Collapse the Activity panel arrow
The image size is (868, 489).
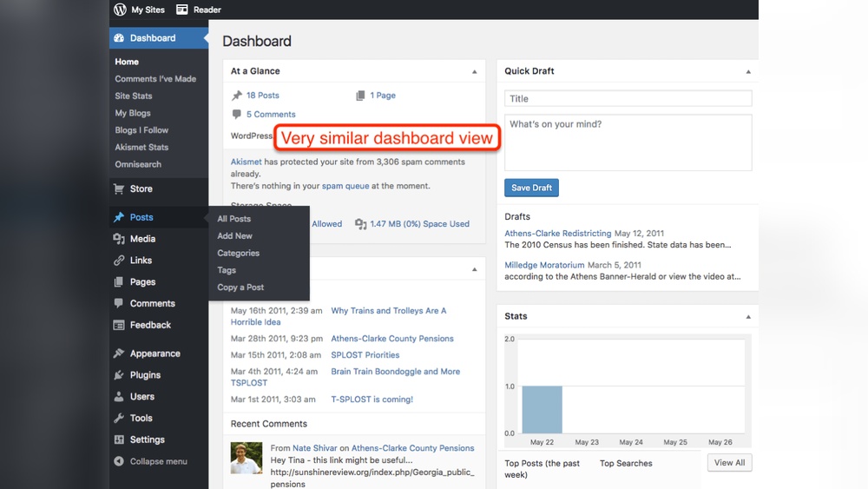475,269
